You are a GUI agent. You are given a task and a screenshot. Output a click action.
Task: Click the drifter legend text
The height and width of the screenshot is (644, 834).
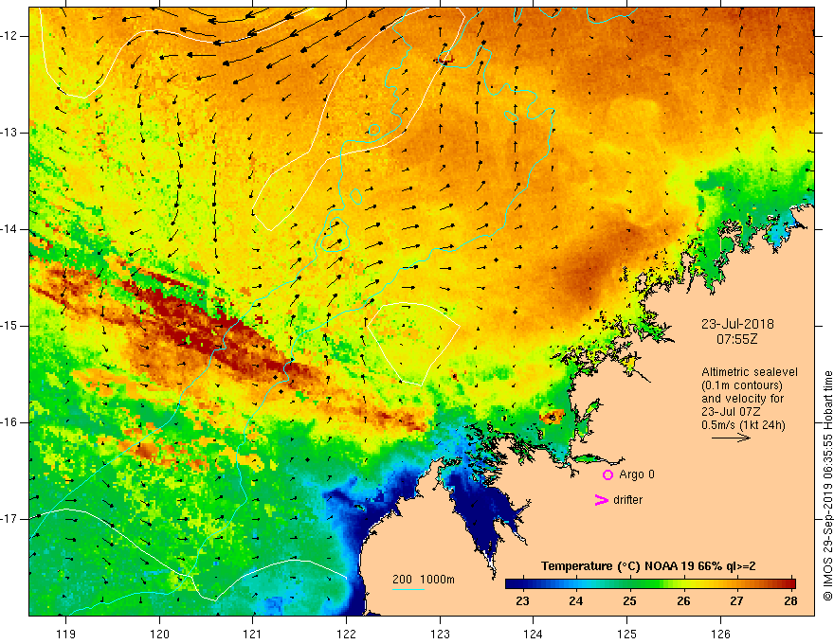tap(627, 500)
